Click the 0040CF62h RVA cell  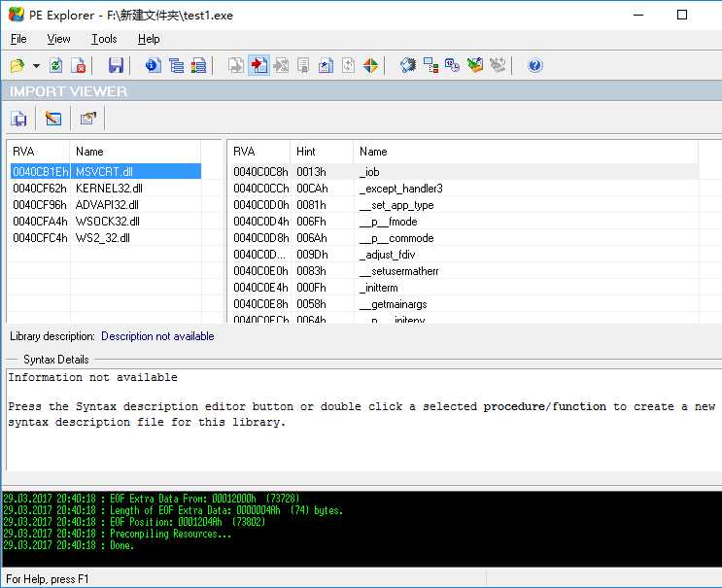point(40,189)
